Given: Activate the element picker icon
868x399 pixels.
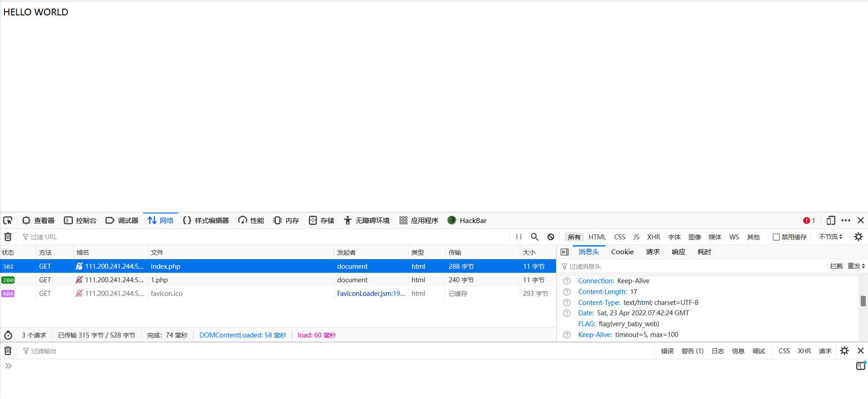Looking at the screenshot, I should click(x=8, y=220).
